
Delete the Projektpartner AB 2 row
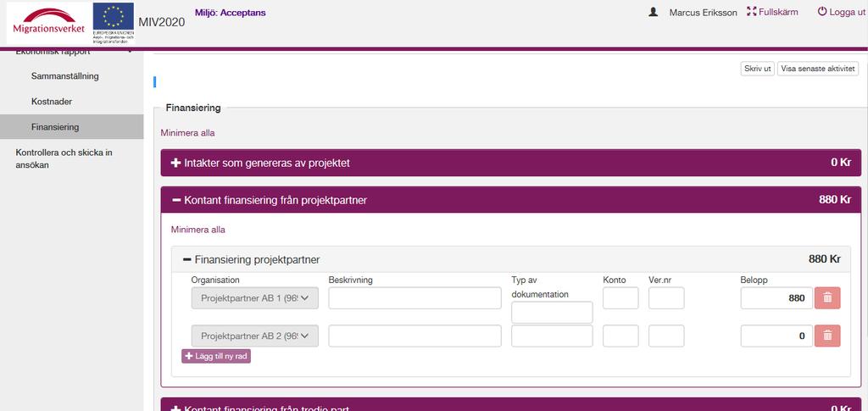(827, 336)
